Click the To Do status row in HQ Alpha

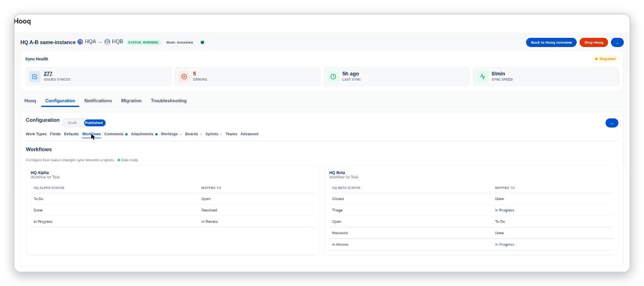pos(173,199)
